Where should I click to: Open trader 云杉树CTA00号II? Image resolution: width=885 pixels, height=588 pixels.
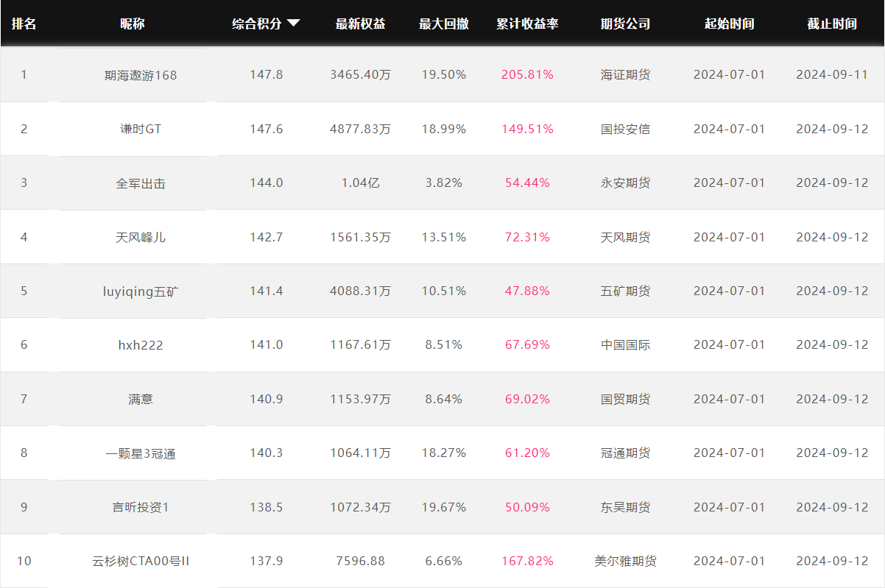pyautogui.click(x=141, y=561)
